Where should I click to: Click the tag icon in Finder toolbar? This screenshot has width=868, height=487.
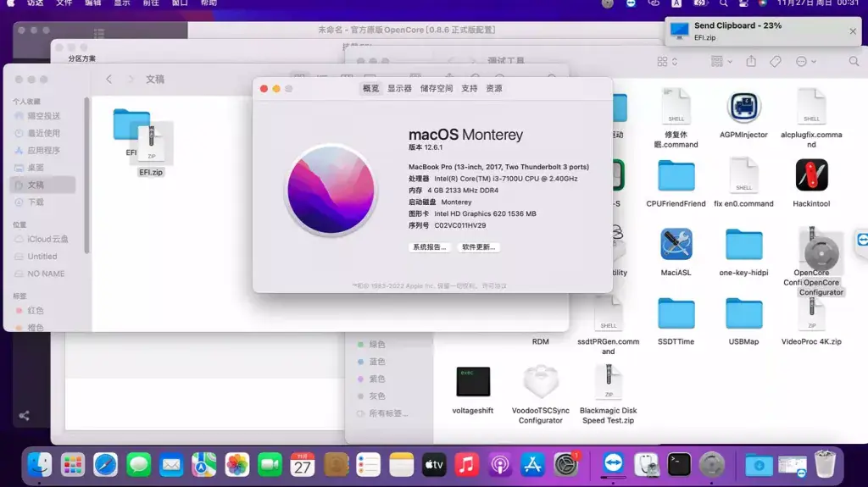[775, 62]
